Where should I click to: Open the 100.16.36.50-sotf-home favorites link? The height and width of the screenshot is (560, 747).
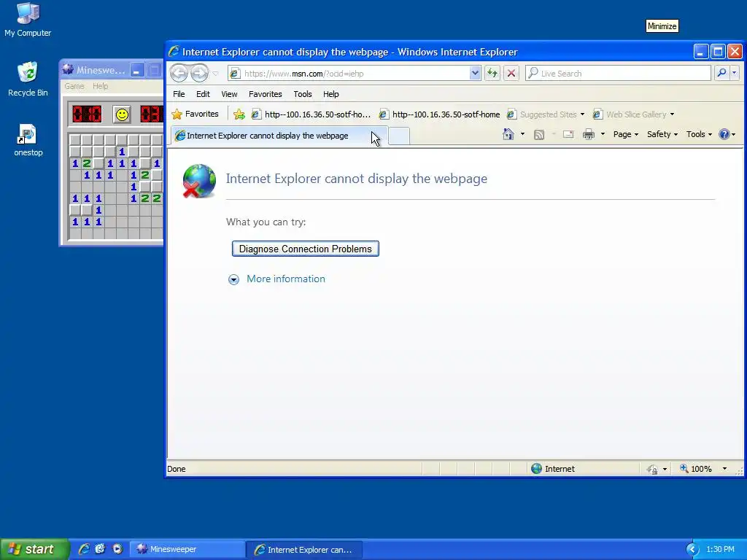pos(439,114)
